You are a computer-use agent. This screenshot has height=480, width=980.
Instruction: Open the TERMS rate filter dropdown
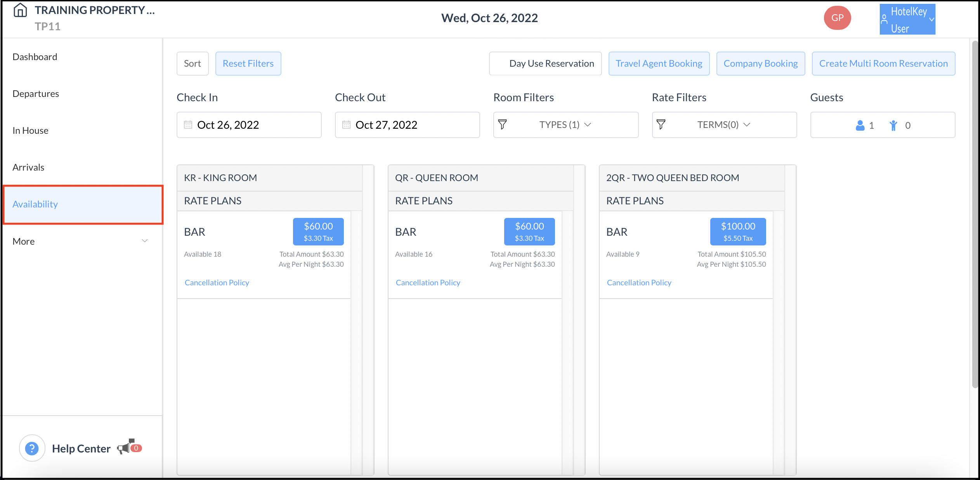coord(723,124)
